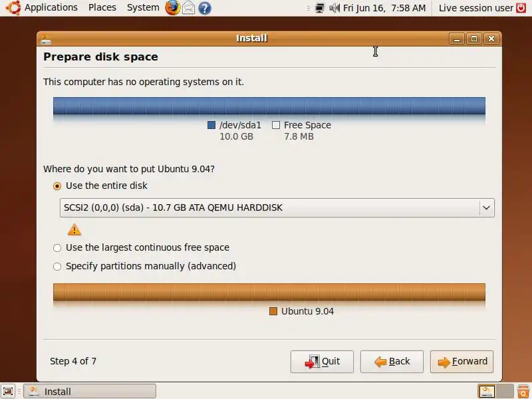Click the installer icon in the title bar
The height and width of the screenshot is (399, 532).
[x=46, y=39]
